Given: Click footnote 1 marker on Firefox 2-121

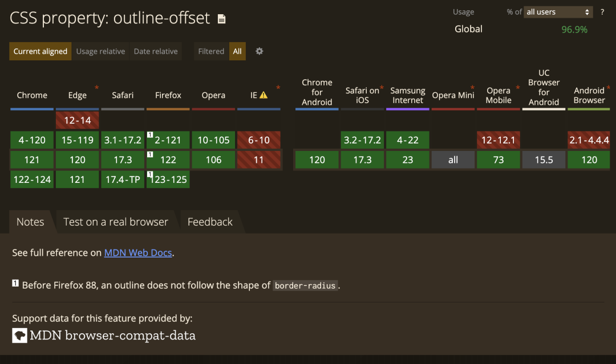Looking at the screenshot, I should click(149, 134).
